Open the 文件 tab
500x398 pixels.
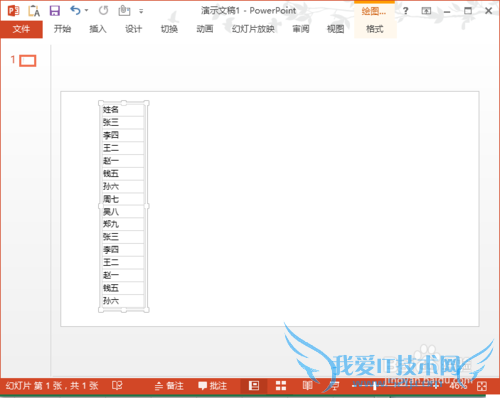click(x=21, y=29)
